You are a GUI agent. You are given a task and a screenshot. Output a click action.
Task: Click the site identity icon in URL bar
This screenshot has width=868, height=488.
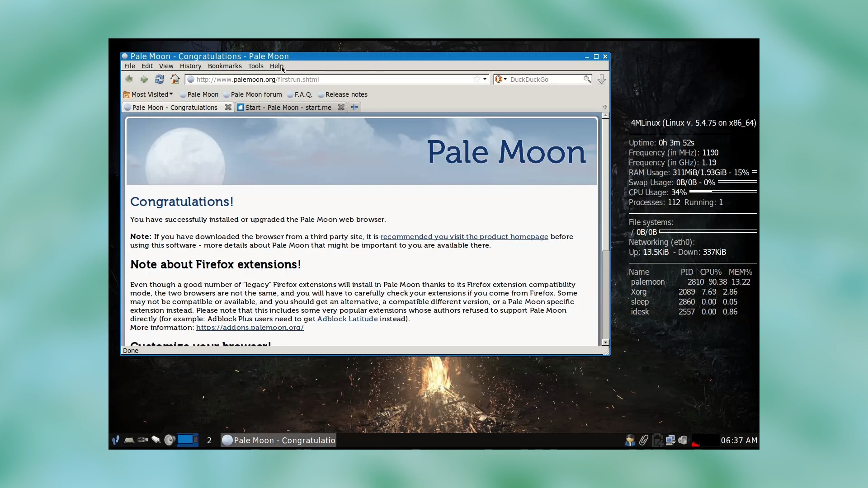(191, 79)
